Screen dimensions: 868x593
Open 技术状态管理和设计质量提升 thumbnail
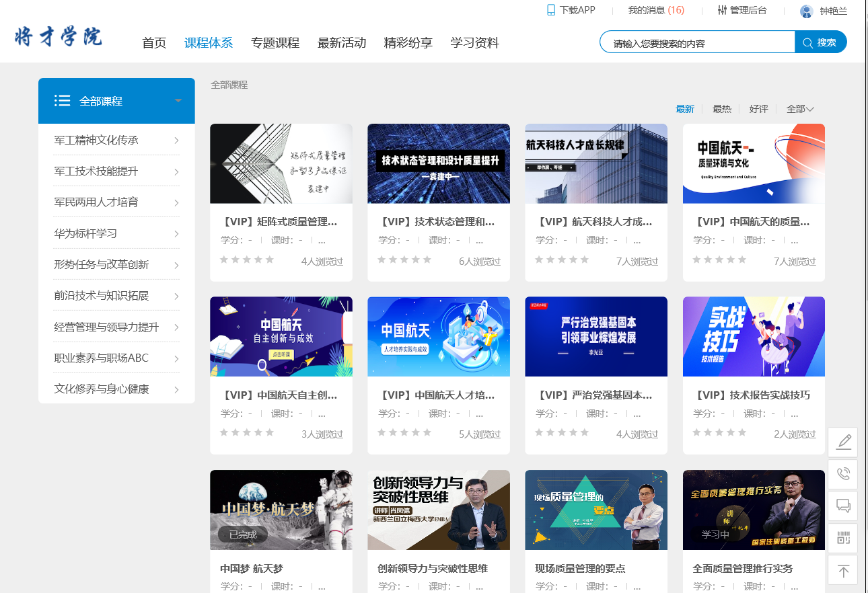pos(439,163)
